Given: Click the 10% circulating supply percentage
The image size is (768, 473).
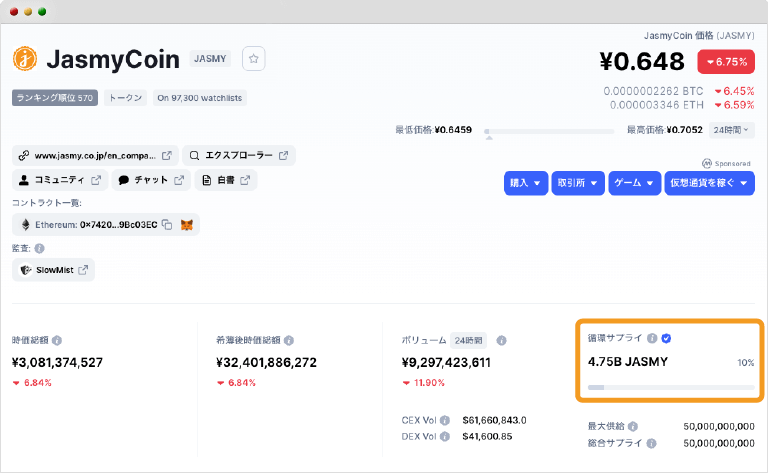Looking at the screenshot, I should pos(746,363).
